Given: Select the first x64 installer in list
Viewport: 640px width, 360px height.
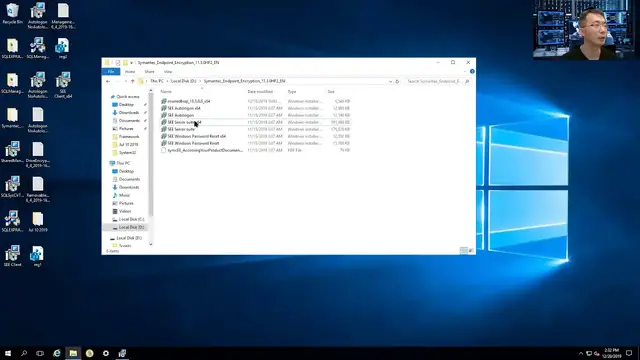Looking at the screenshot, I should tap(256, 101).
